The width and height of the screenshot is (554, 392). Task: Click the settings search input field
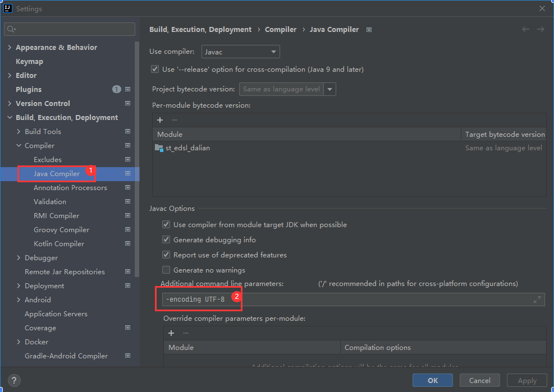tap(70, 29)
